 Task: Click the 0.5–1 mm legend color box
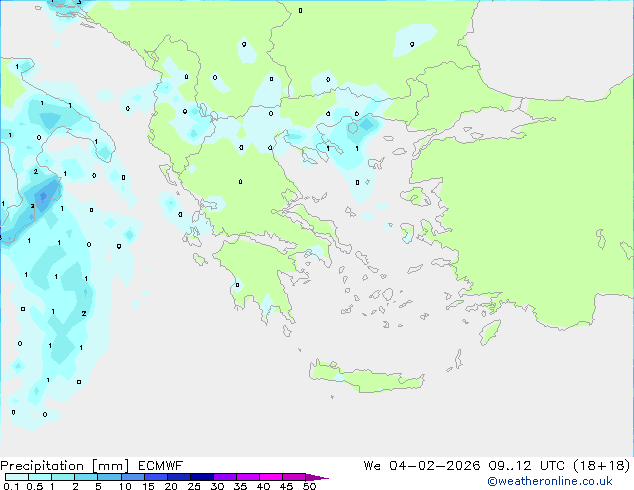coord(40,477)
